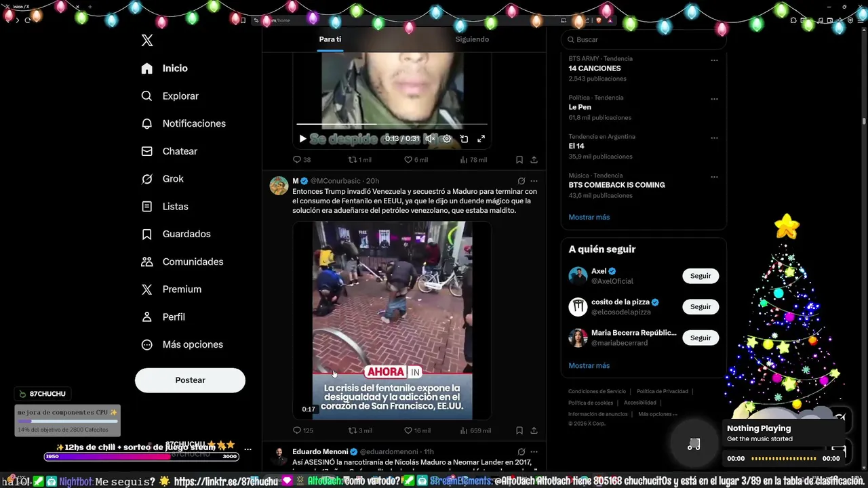Click Mostrar más under A quién seguir
The image size is (868, 488).
click(589, 366)
